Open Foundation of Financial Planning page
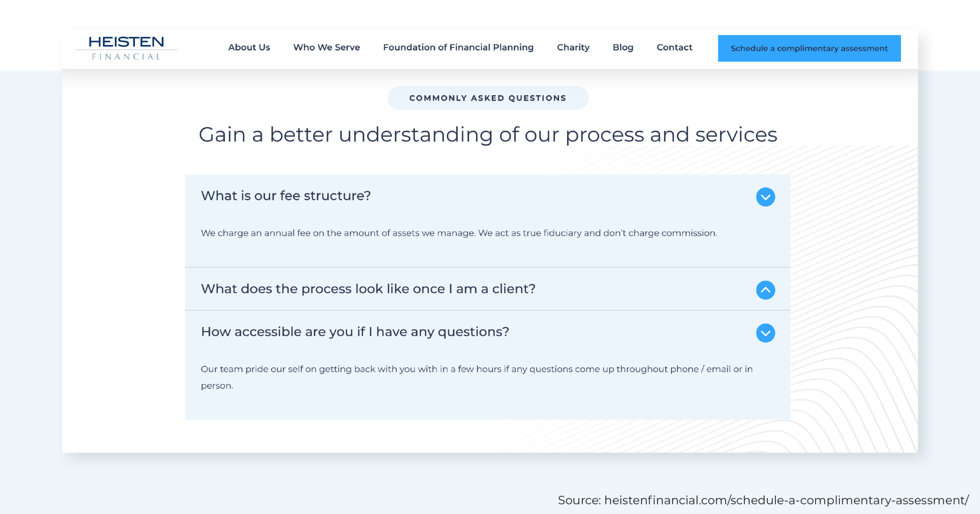 (x=458, y=47)
